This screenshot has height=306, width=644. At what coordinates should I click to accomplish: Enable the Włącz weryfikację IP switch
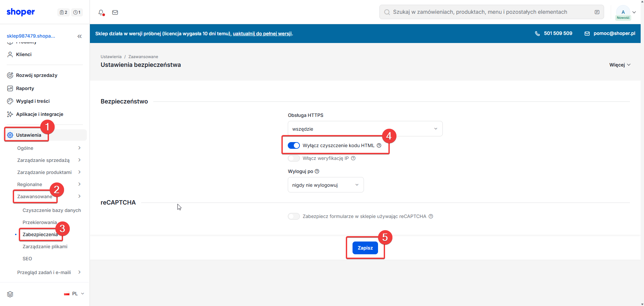pos(294,158)
